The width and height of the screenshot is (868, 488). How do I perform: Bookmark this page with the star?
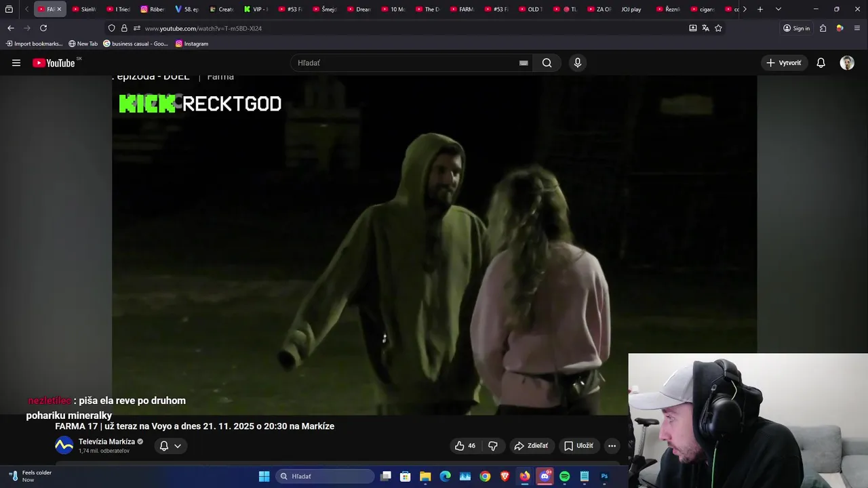[718, 28]
